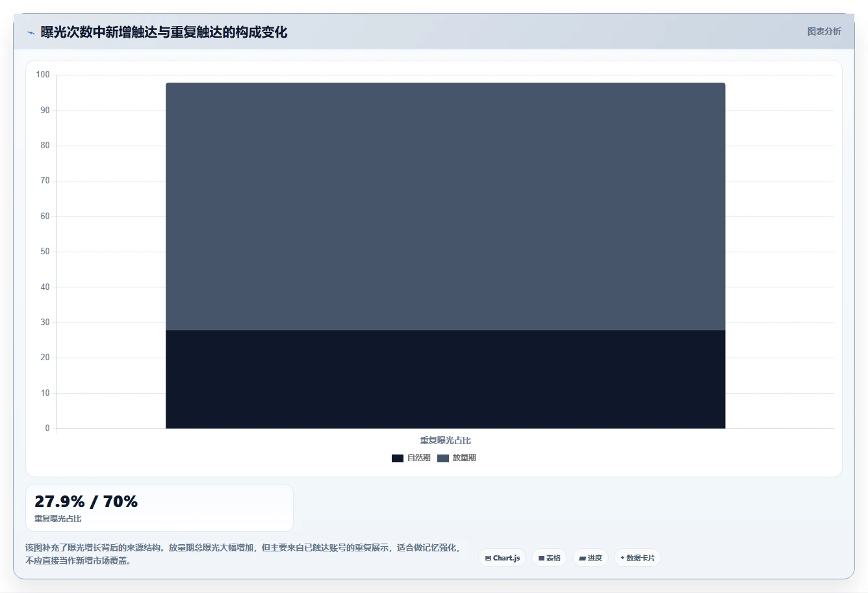Click the lightning icon beside the chart title
This screenshot has height=593, width=868.
click(x=31, y=33)
